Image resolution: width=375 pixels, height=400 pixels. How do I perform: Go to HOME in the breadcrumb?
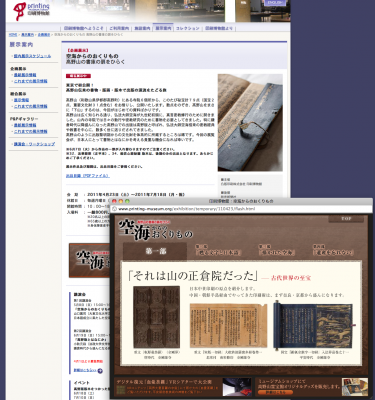pos(13,35)
